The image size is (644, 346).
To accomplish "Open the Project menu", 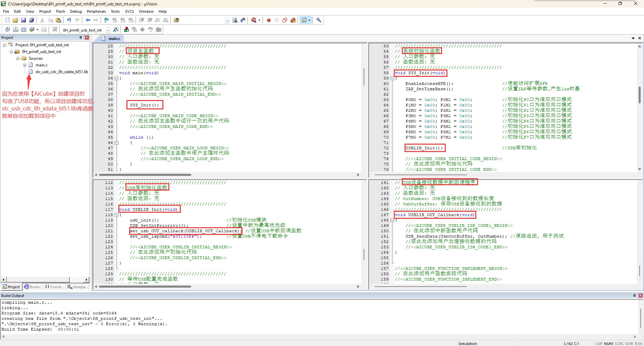I will 45,11.
